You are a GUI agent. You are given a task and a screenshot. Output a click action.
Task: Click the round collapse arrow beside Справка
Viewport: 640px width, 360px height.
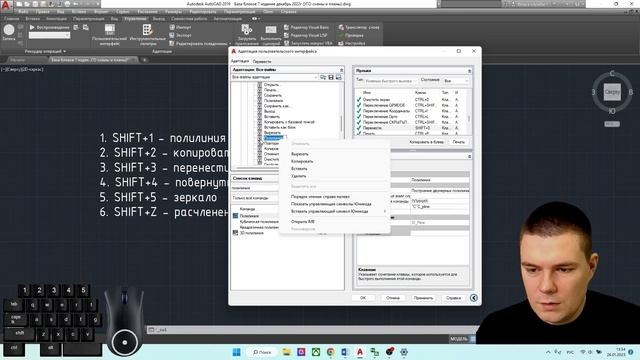pyautogui.click(x=474, y=298)
